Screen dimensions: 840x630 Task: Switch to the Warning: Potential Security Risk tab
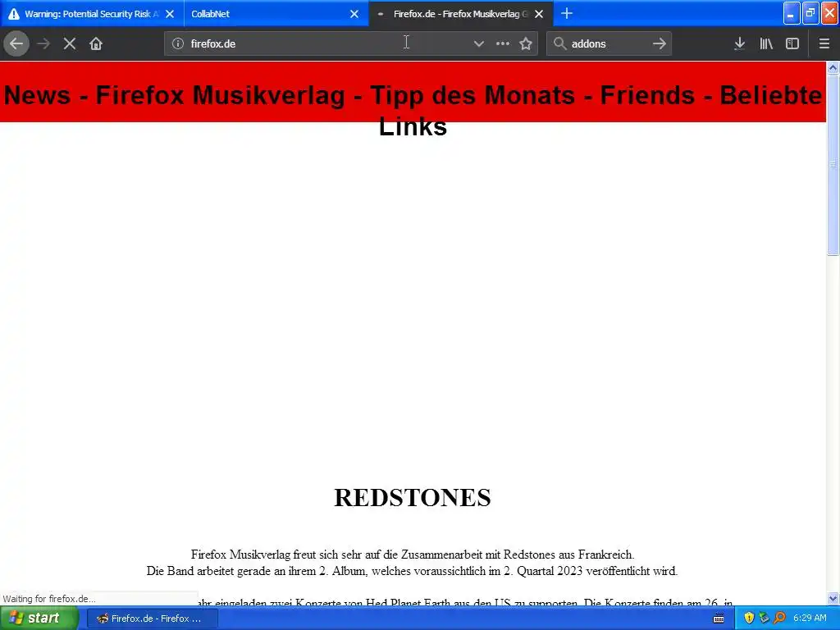tap(92, 14)
